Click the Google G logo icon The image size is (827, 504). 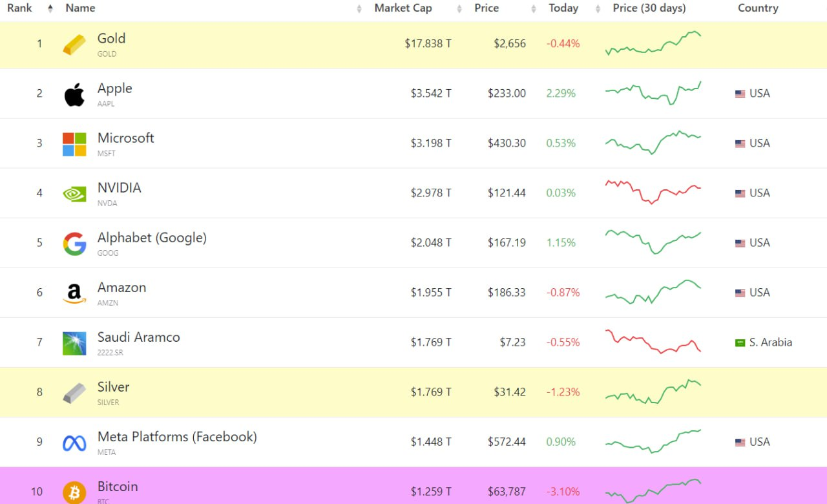coord(74,244)
